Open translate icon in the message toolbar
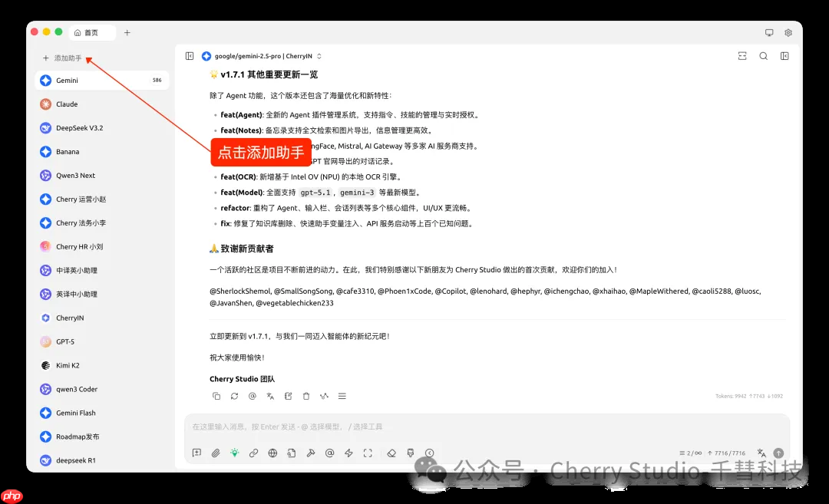The image size is (829, 504). point(270,396)
